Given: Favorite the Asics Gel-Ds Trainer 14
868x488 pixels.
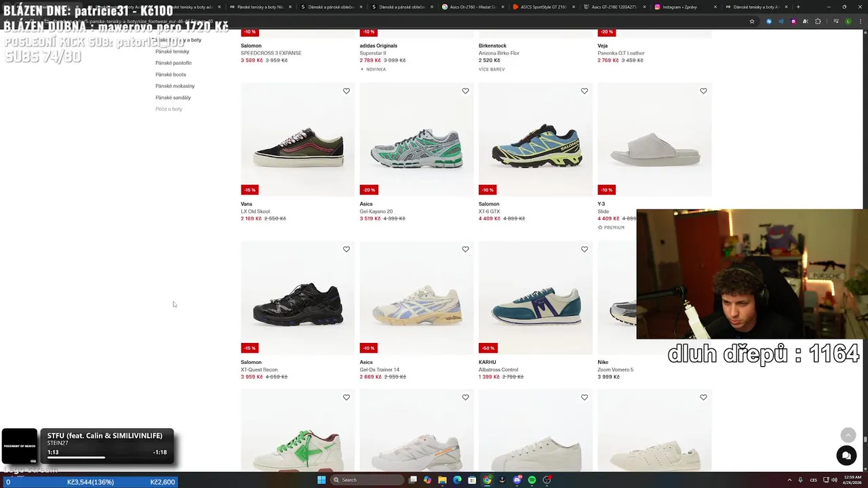Looking at the screenshot, I should point(465,249).
